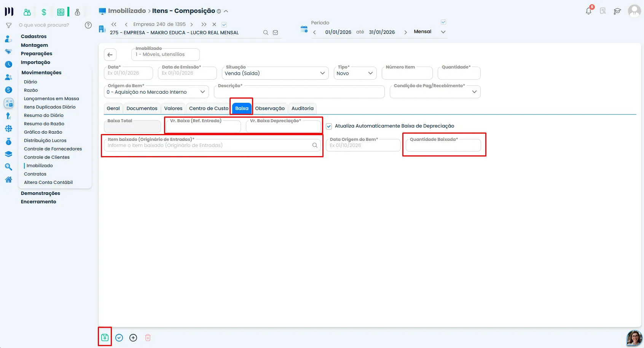
Task: Click the red delete trash icon
Action: coord(148,338)
